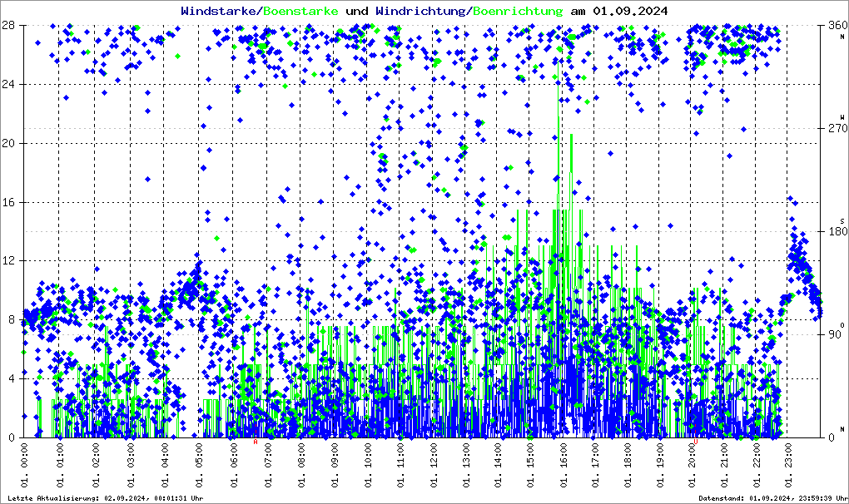The width and height of the screenshot is (849, 504).
Task: Click the red 'U' sunset marker
Action: pos(696,442)
